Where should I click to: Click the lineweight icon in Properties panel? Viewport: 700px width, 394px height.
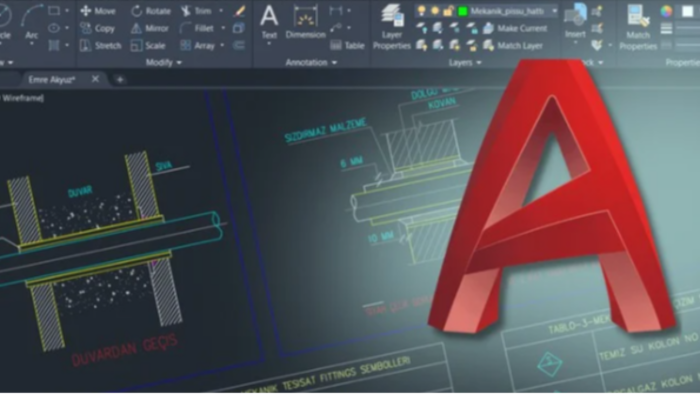point(667,29)
